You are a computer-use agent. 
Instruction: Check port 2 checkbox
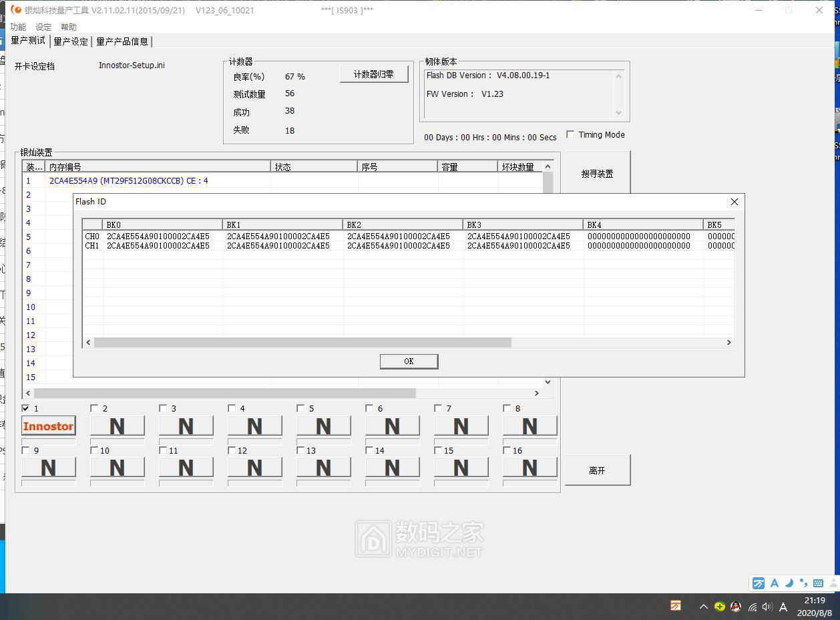(94, 408)
